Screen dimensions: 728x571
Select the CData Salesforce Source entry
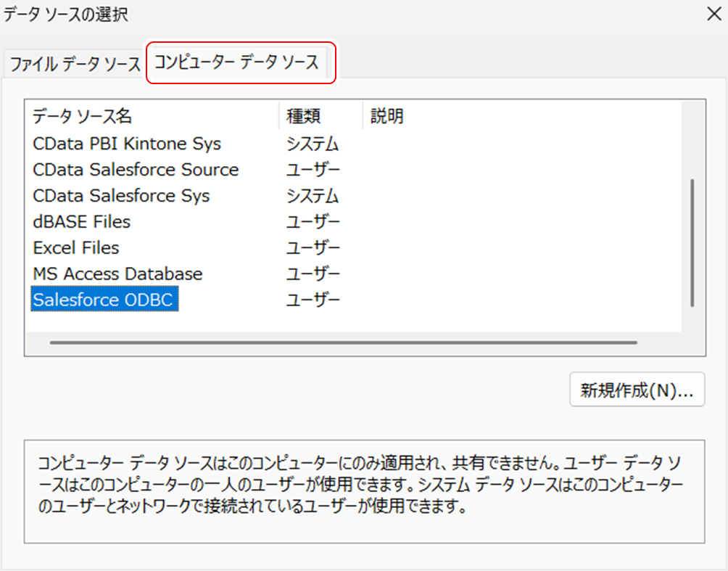tap(135, 170)
